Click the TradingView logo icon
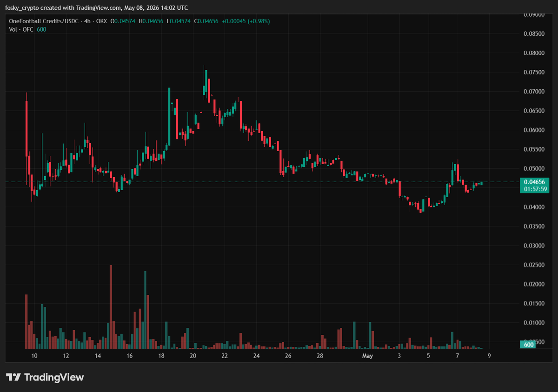Image resolution: width=558 pixels, height=392 pixels. pyautogui.click(x=13, y=377)
